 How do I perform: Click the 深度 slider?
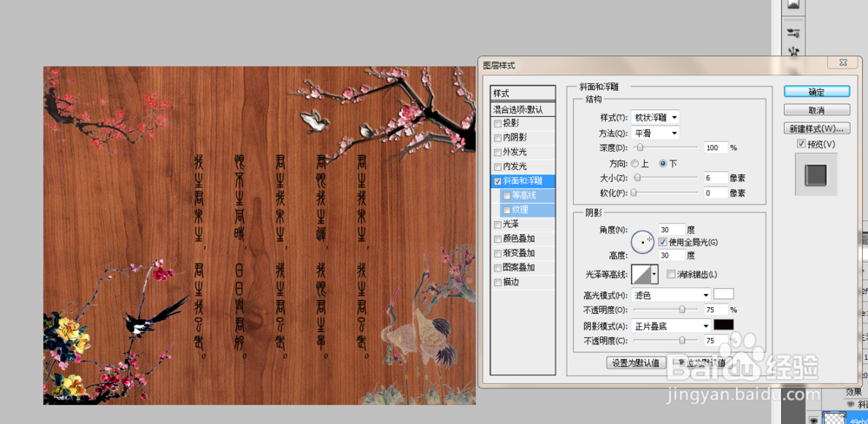666,147
